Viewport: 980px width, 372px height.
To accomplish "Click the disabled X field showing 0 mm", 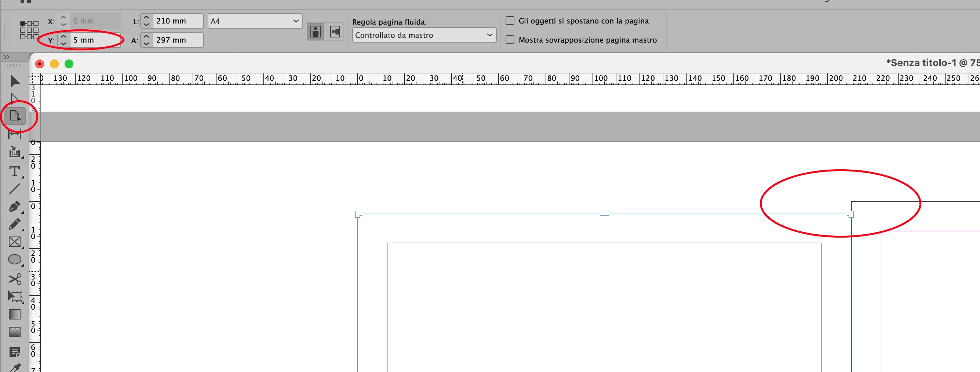I will click(95, 21).
